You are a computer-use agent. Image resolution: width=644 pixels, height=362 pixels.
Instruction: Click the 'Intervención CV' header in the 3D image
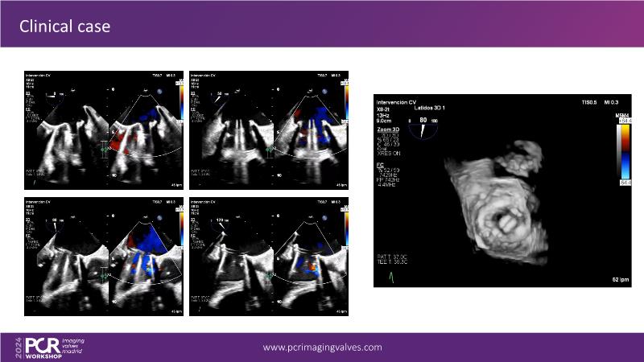(x=398, y=103)
